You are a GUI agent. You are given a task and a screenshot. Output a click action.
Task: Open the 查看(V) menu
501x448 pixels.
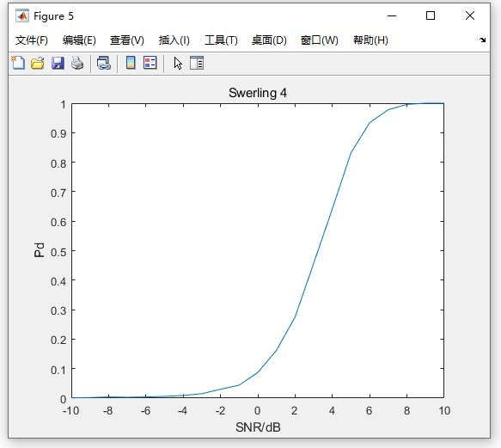click(x=127, y=40)
